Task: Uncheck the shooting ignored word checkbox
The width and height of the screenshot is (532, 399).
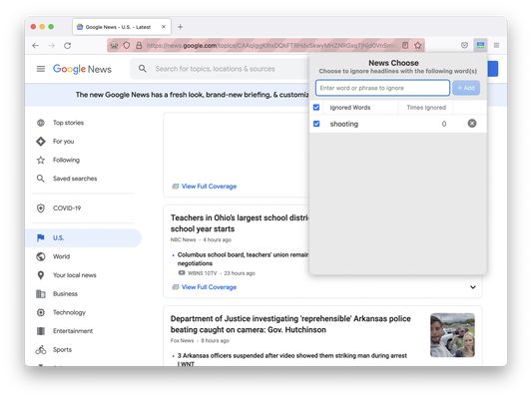Action: (x=316, y=124)
